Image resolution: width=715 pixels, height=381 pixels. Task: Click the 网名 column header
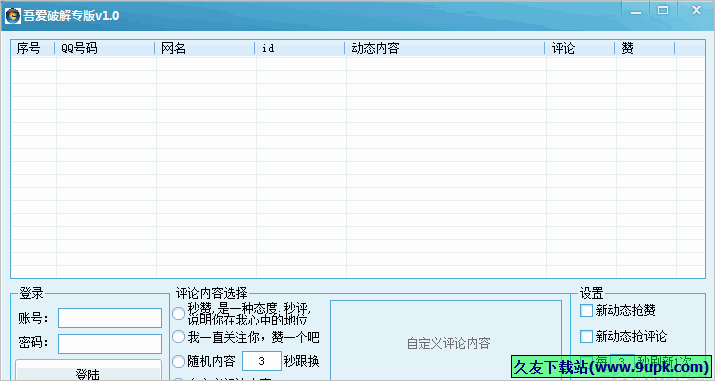204,48
